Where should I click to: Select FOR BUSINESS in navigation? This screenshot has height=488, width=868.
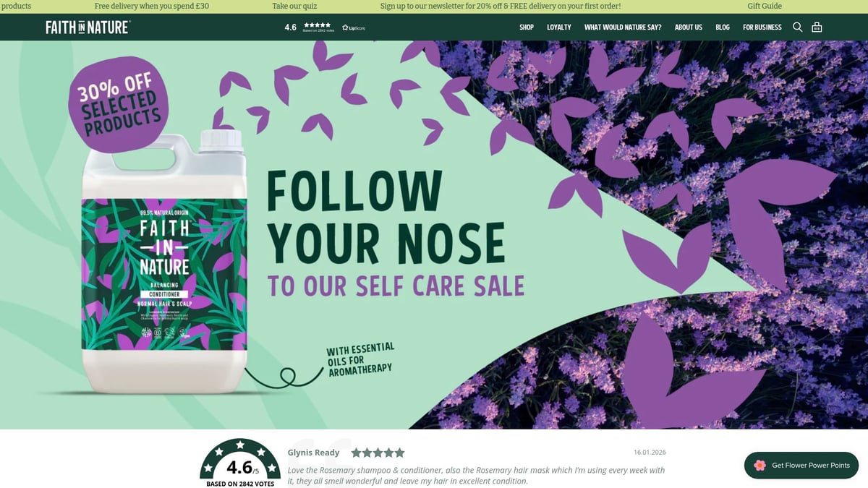pyautogui.click(x=762, y=27)
